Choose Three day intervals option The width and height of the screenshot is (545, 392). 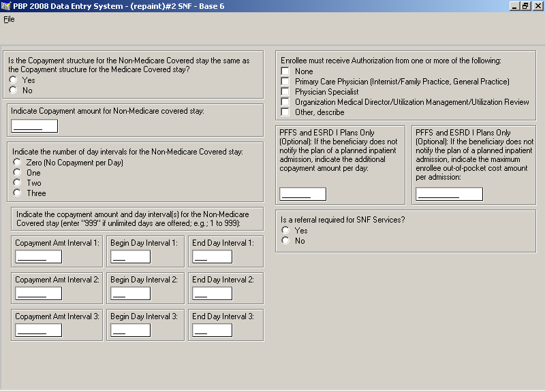pyautogui.click(x=17, y=193)
